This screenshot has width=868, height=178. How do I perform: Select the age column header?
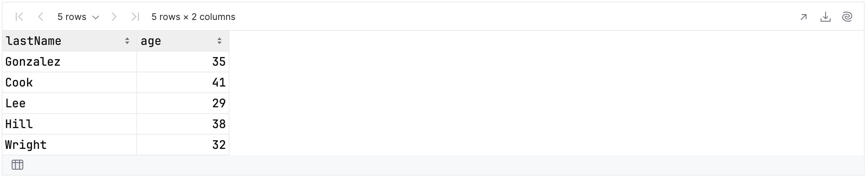183,41
